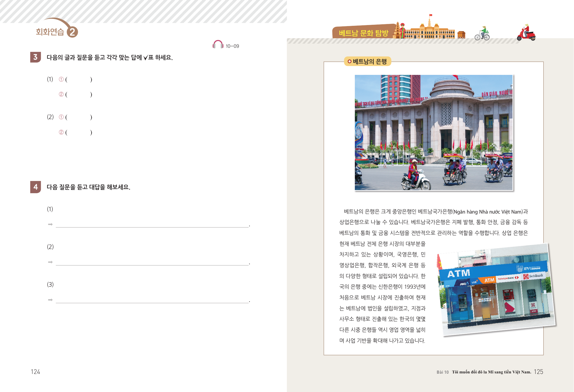Click the number 4 exercise badge

pyautogui.click(x=35, y=187)
